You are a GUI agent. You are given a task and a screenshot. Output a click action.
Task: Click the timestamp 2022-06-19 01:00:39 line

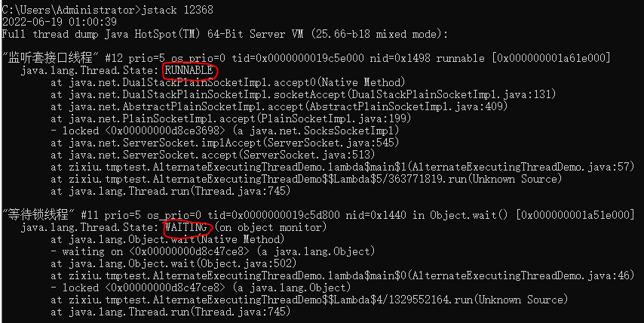pos(59,22)
